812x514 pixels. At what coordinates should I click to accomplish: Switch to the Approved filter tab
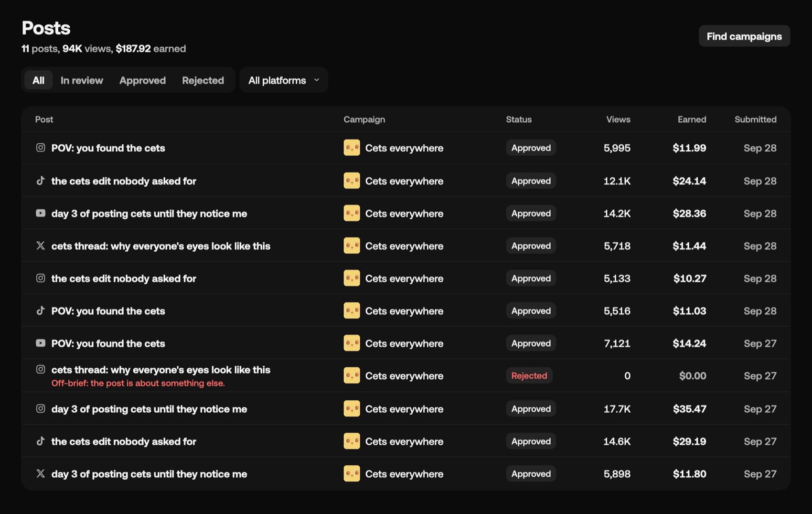click(x=142, y=80)
